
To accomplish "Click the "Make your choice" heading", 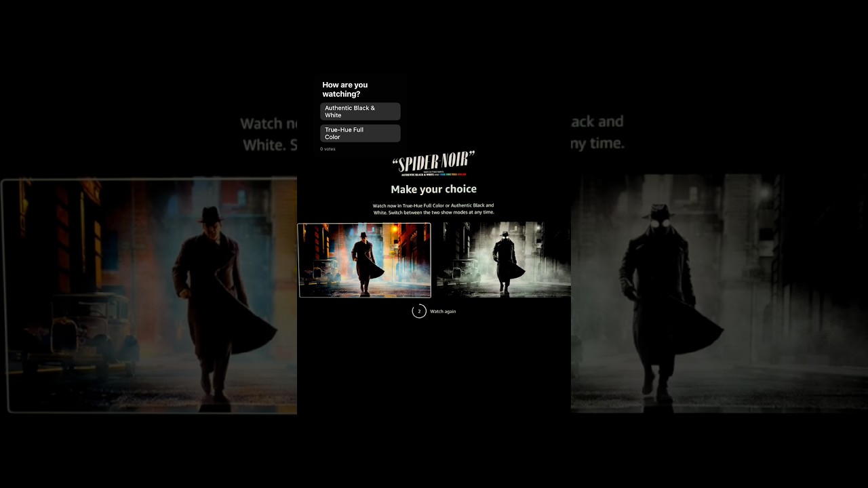I will (x=433, y=189).
